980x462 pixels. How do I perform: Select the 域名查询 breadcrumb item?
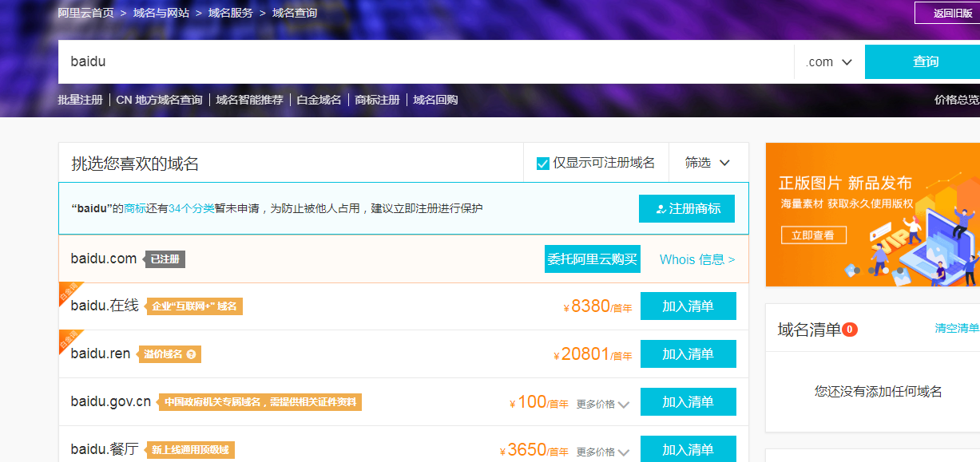click(295, 13)
